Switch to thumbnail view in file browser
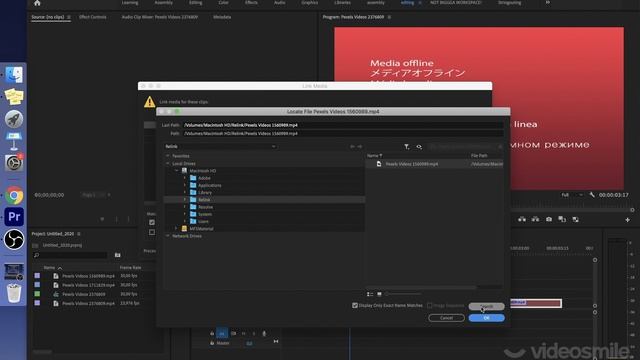 click(x=379, y=294)
